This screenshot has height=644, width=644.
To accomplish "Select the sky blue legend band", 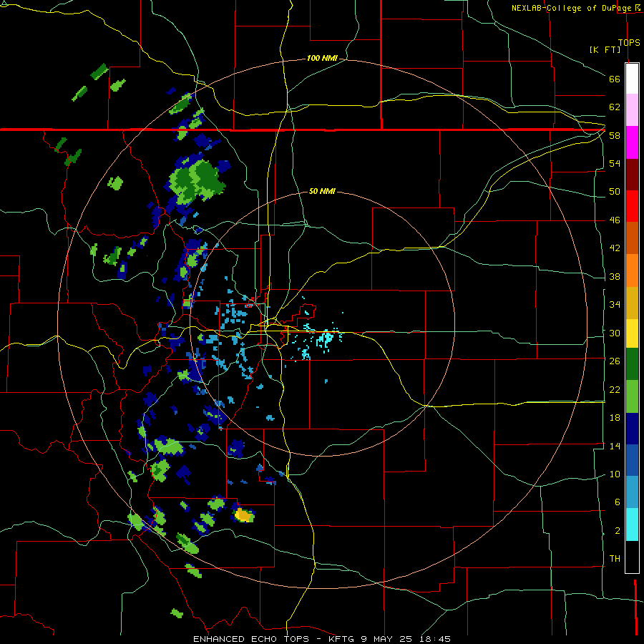I will tap(632, 492).
